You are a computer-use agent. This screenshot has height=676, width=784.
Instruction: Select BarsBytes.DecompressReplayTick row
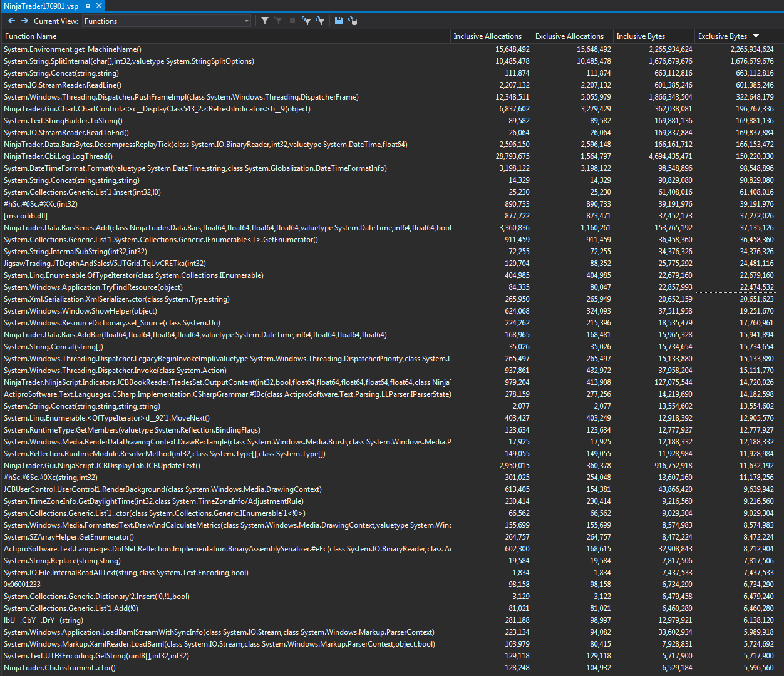[x=389, y=145]
